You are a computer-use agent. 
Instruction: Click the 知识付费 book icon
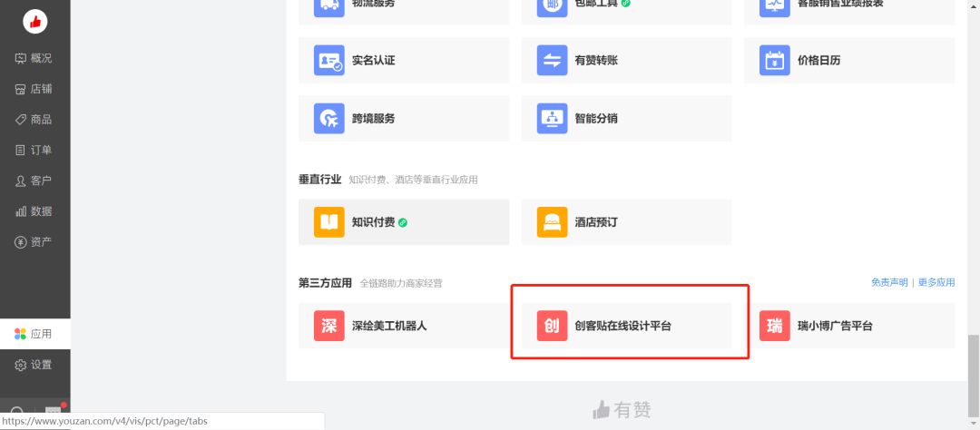pyautogui.click(x=328, y=222)
